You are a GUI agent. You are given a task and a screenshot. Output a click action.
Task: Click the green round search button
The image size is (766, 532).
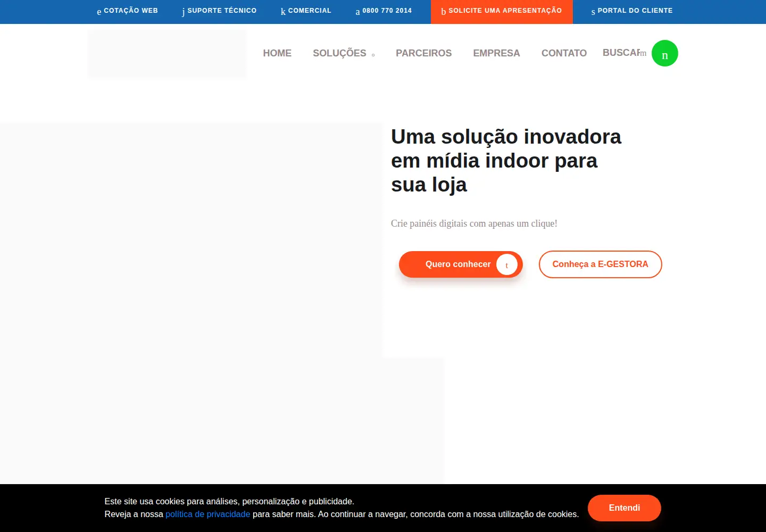(665, 53)
